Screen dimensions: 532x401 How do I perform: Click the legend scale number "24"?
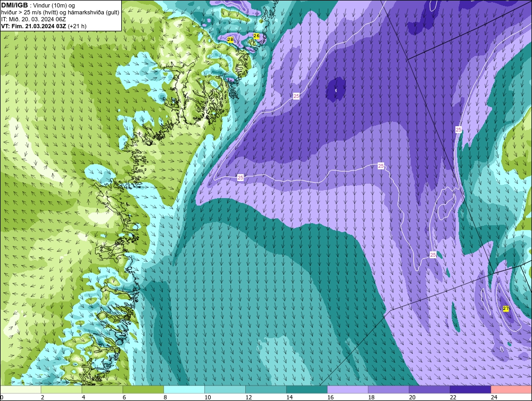tap(494, 397)
